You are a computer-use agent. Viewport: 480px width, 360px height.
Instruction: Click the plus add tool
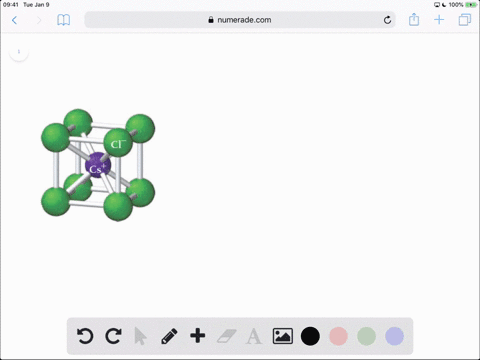coord(197,335)
